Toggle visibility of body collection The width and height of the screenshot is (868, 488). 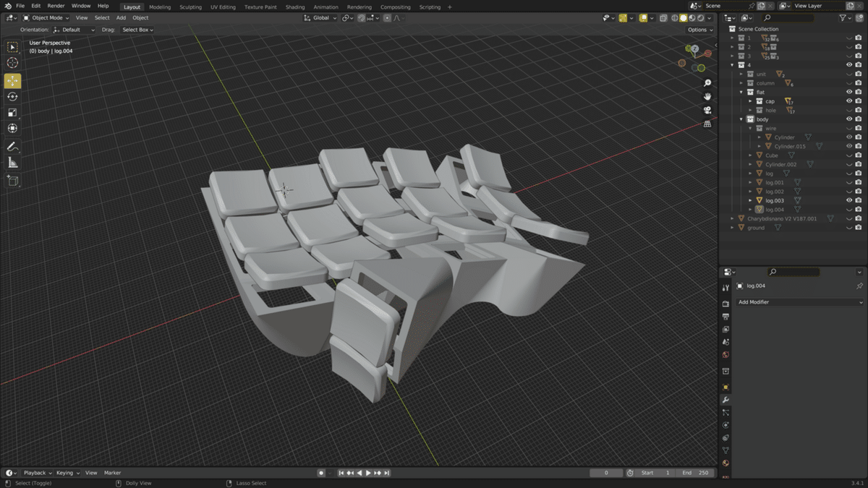click(x=849, y=119)
